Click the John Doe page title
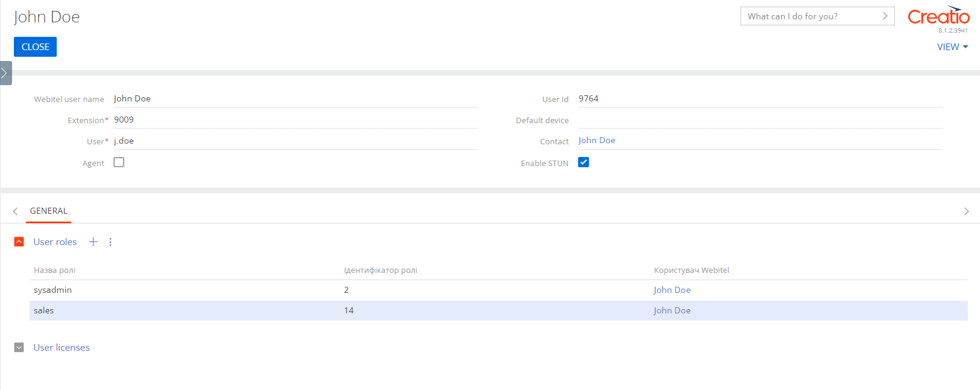980x390 pixels. [x=46, y=17]
